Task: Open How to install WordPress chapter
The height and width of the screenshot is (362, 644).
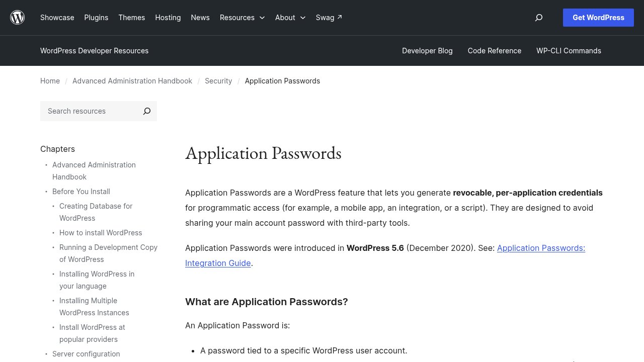Action: click(x=101, y=233)
